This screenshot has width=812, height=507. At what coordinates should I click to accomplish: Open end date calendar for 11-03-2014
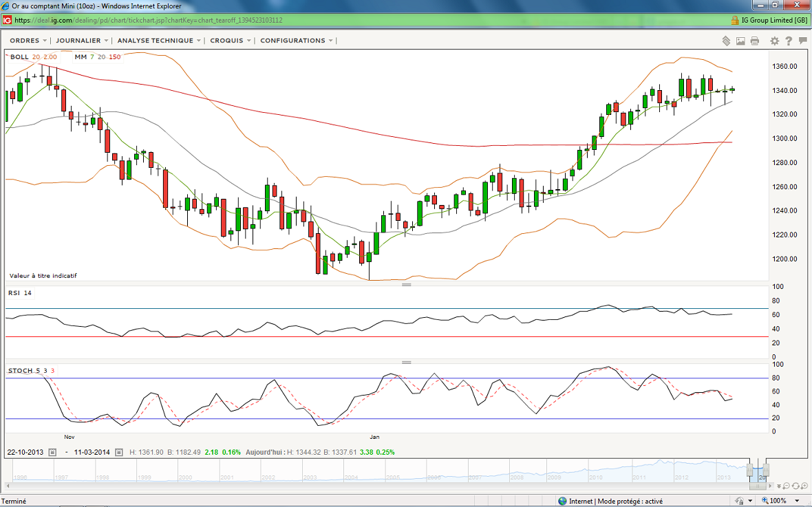click(120, 452)
